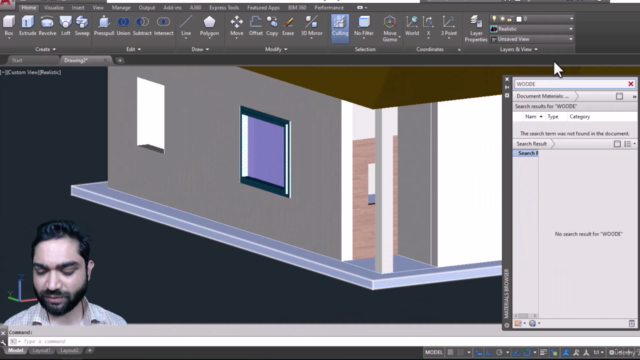The image size is (640, 360).
Task: Click the Document Materials breadcrumb button
Action: [544, 96]
